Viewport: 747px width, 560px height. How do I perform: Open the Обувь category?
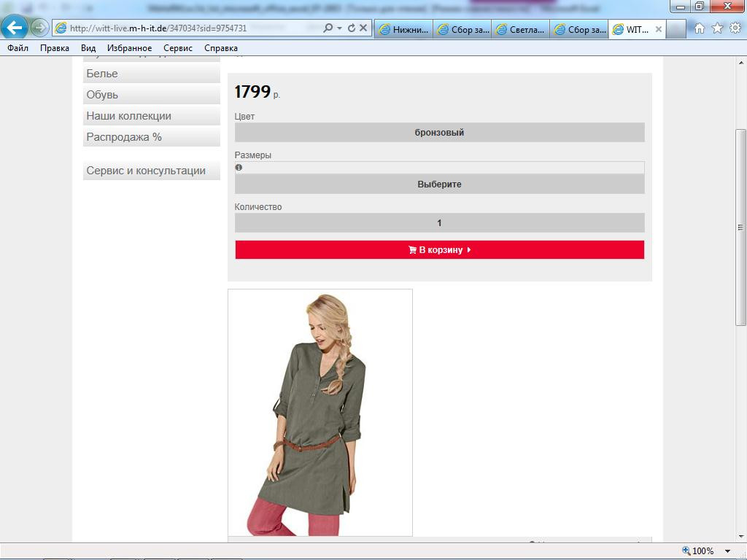(x=152, y=95)
